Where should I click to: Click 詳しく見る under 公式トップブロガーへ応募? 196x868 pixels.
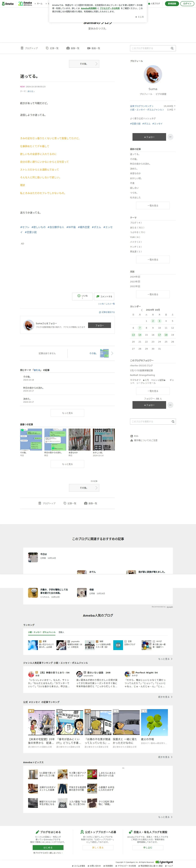[98, 847]
